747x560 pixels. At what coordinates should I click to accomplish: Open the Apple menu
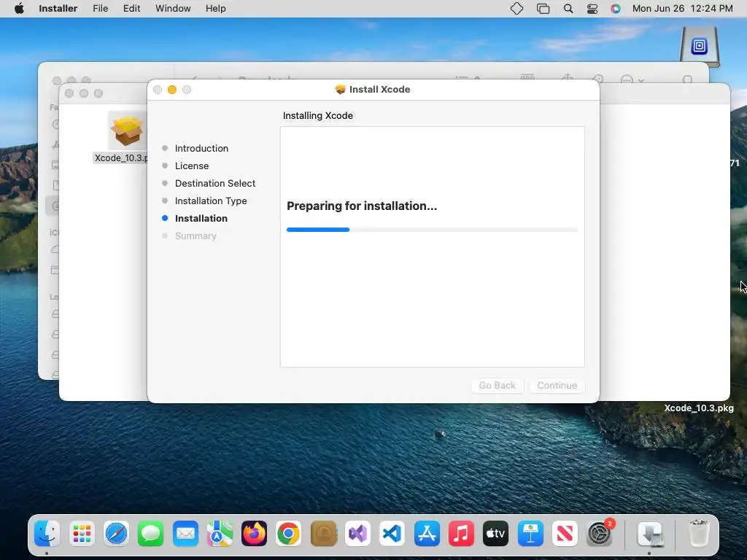19,9
